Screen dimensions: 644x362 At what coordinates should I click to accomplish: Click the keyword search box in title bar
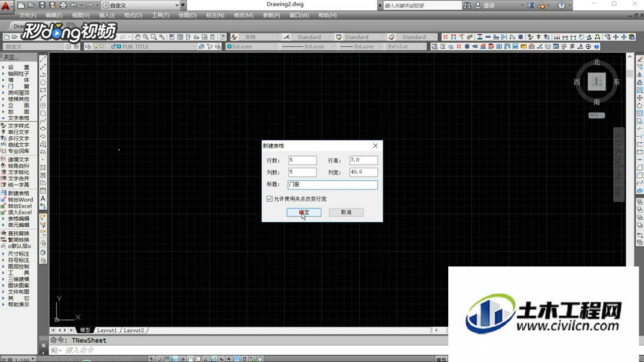click(x=422, y=6)
